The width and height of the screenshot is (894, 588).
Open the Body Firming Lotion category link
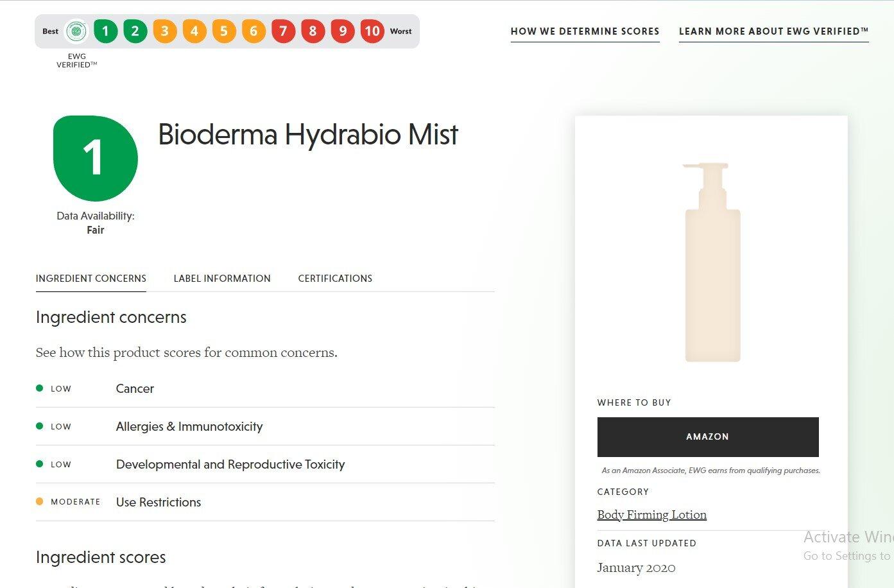click(x=651, y=515)
